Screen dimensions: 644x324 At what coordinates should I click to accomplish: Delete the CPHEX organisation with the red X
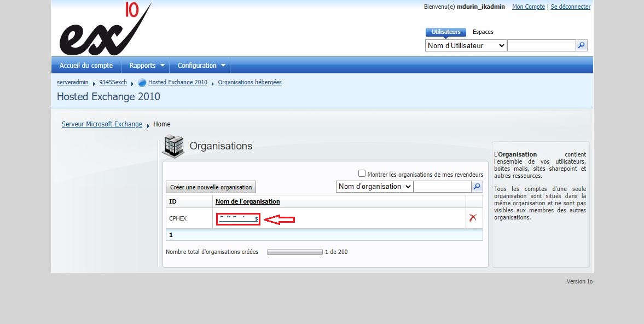(473, 218)
